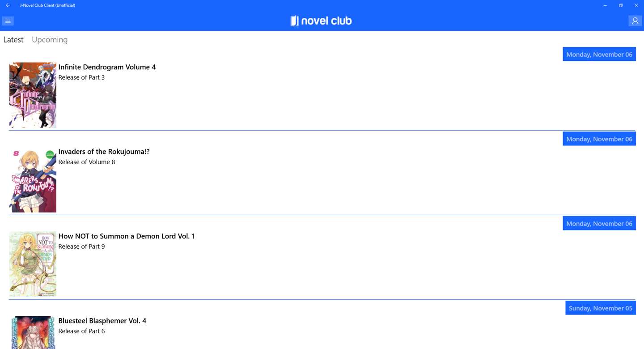Open the Invaders of the Rokujouma cover thumbnail
The width and height of the screenshot is (644, 349).
[x=33, y=180]
